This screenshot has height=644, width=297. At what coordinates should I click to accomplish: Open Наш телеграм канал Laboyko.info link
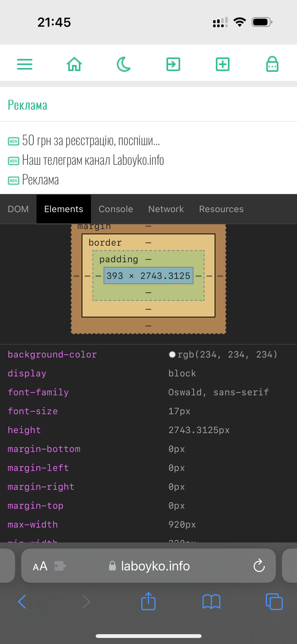point(93,160)
